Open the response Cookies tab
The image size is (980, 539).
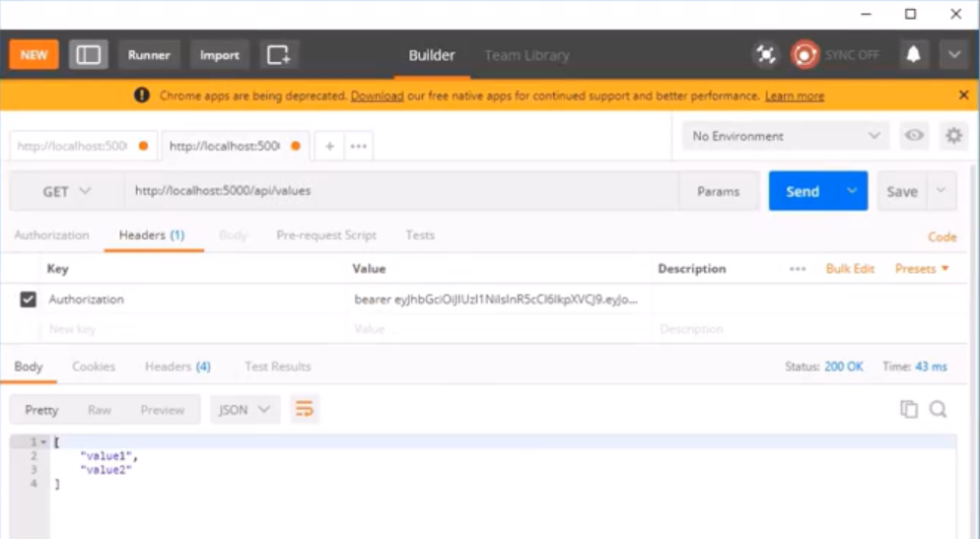tap(94, 367)
